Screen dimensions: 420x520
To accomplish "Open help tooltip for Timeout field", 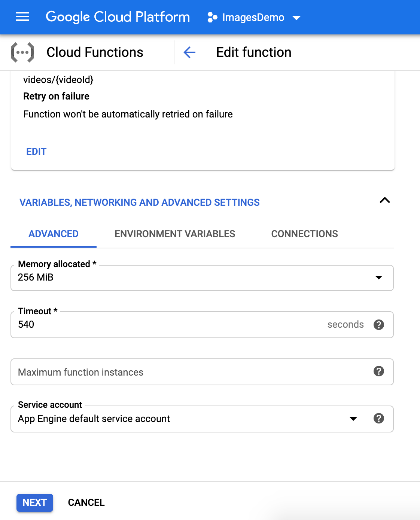I will tap(379, 325).
